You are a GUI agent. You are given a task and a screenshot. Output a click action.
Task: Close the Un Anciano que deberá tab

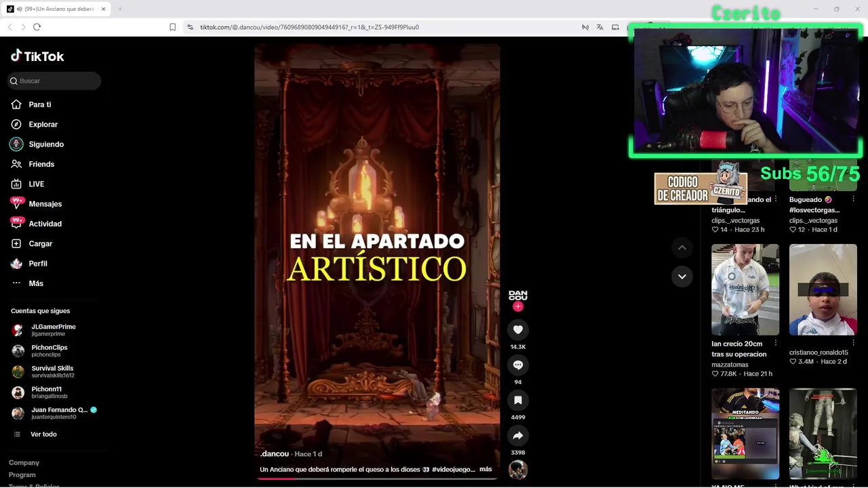point(104,9)
